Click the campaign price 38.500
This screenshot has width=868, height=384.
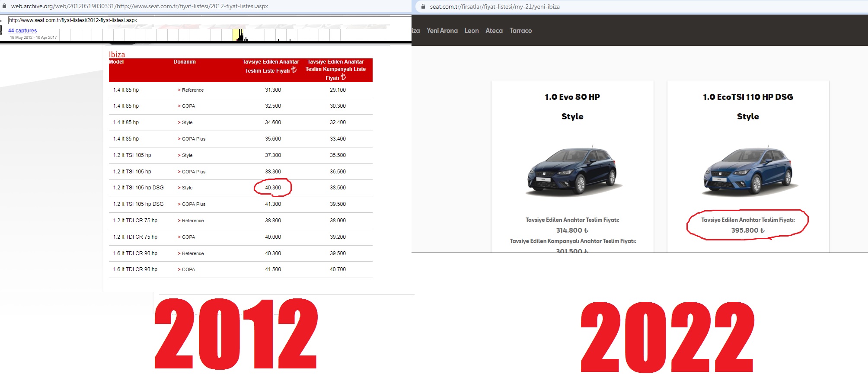pyautogui.click(x=338, y=188)
